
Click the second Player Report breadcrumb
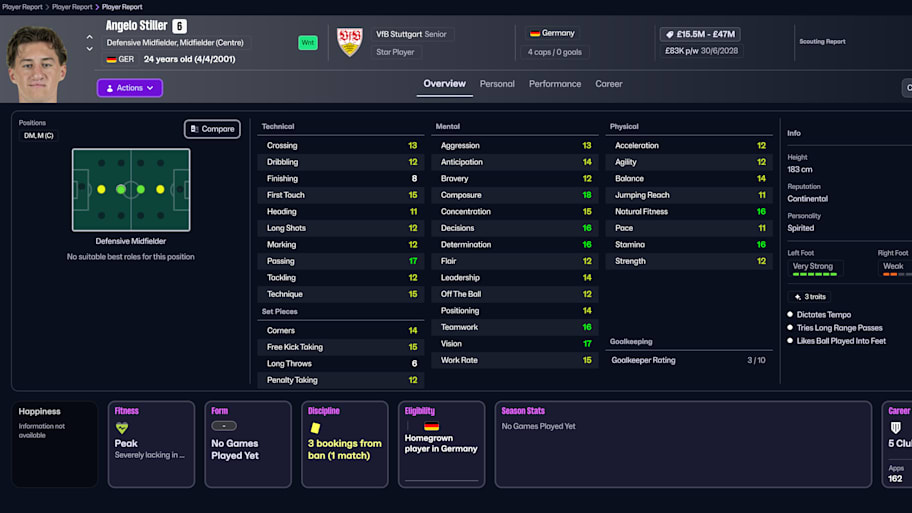tap(72, 7)
